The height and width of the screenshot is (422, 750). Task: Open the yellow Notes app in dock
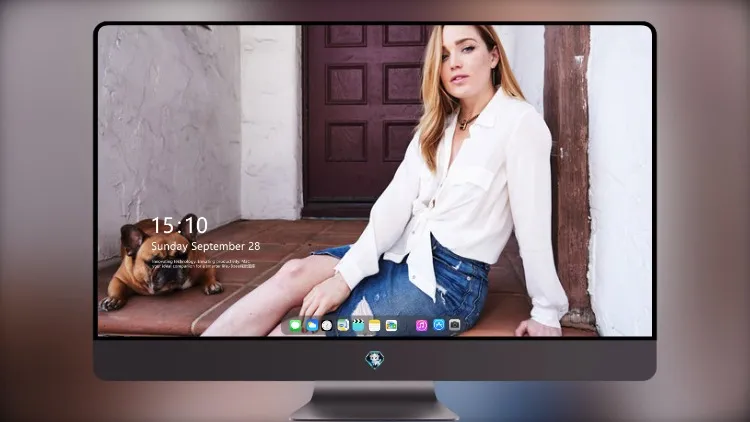click(375, 325)
